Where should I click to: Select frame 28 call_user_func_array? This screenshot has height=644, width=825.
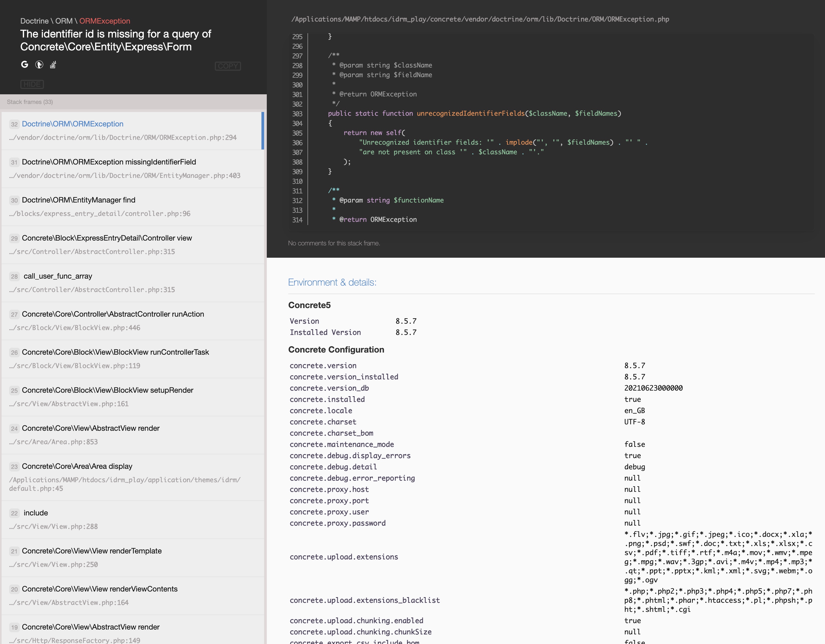132,283
